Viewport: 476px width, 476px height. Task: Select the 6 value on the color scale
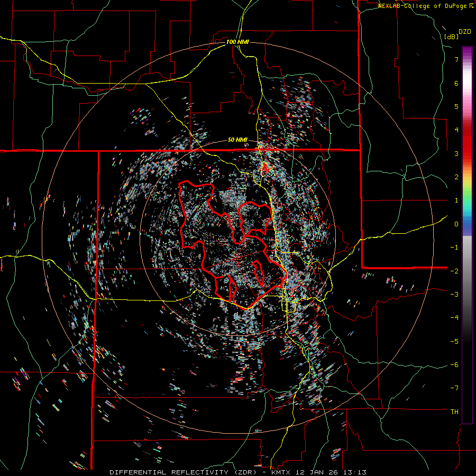pyautogui.click(x=456, y=83)
